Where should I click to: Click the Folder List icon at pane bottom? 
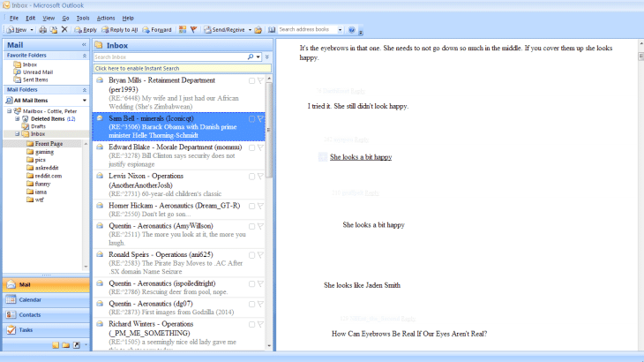coord(65,344)
